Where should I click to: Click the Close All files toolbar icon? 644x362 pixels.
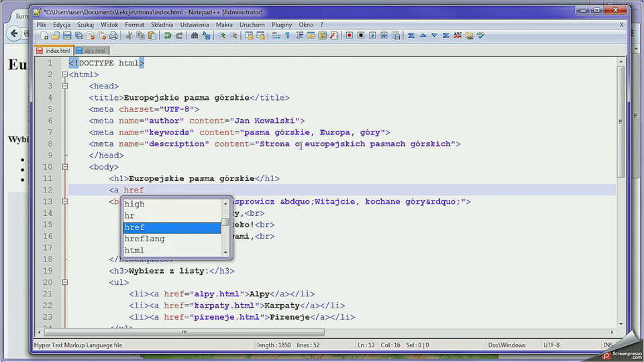tap(102, 36)
